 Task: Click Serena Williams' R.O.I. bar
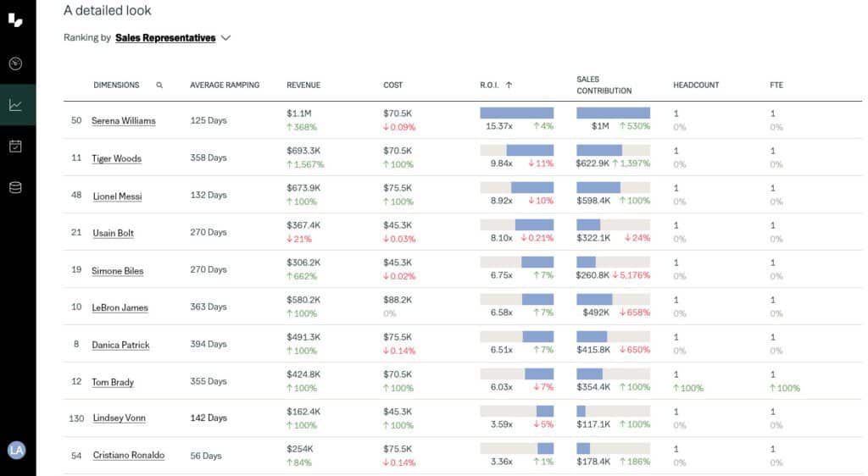click(x=516, y=113)
